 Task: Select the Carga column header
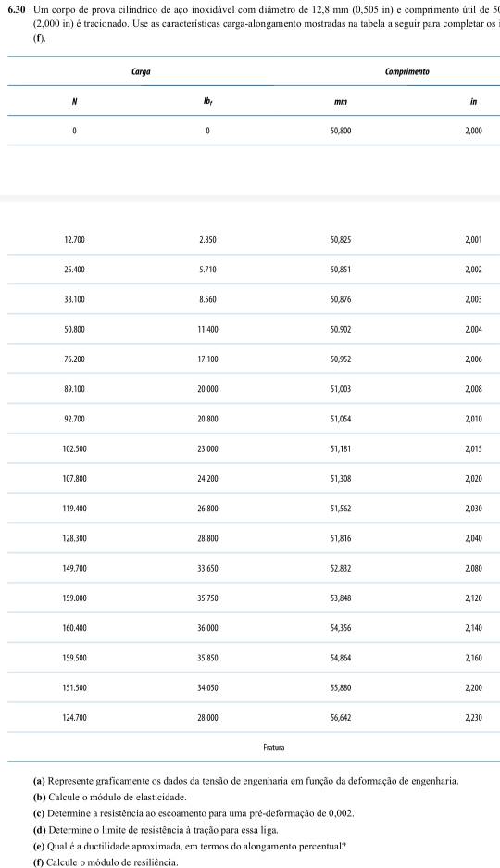click(x=141, y=72)
